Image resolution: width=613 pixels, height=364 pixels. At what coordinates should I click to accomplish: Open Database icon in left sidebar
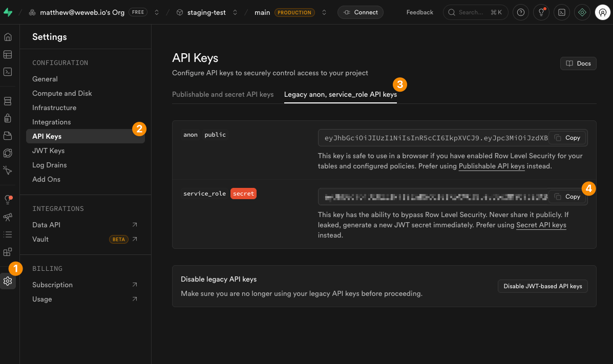[x=8, y=101]
